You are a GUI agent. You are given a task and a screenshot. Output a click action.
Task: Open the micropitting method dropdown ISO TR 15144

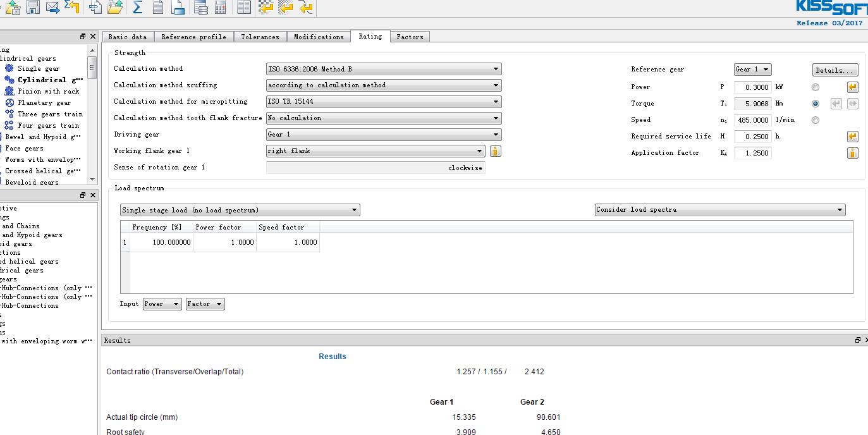(384, 102)
